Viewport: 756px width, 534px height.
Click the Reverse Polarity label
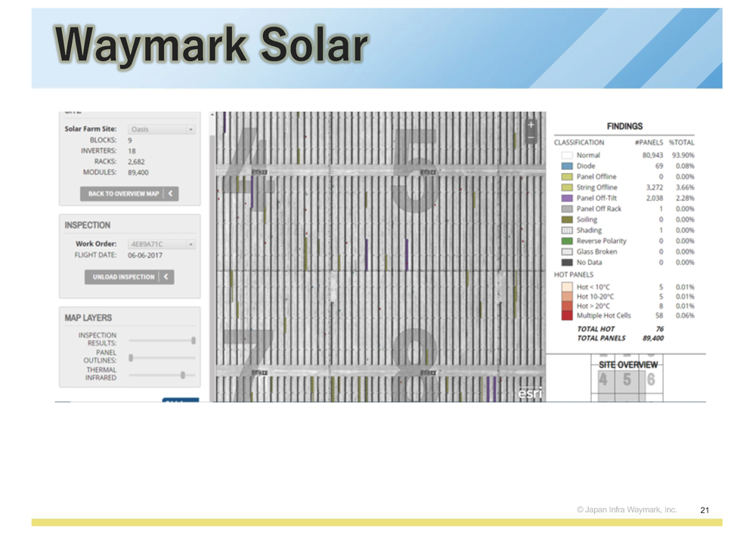coord(602,241)
